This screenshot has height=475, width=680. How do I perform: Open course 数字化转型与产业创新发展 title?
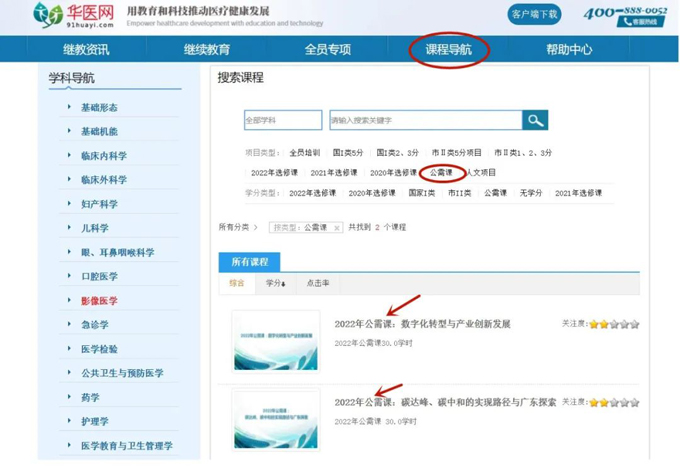[422, 324]
